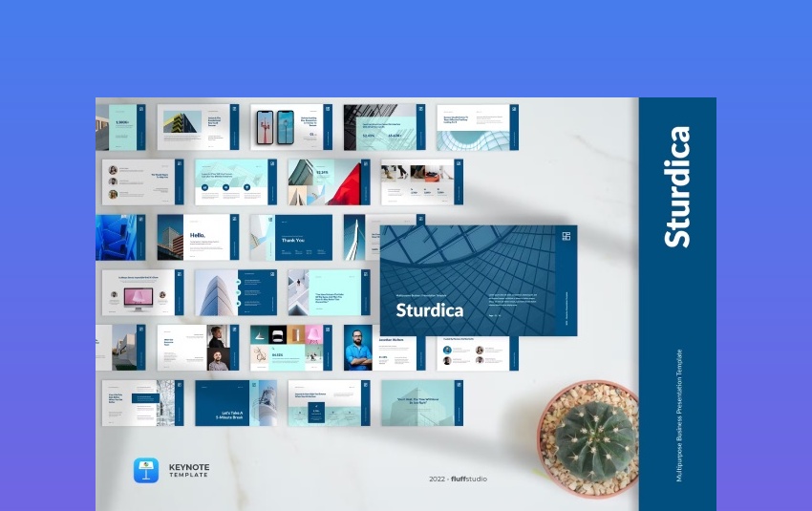Select the slide with three stacked team avatars

click(142, 182)
